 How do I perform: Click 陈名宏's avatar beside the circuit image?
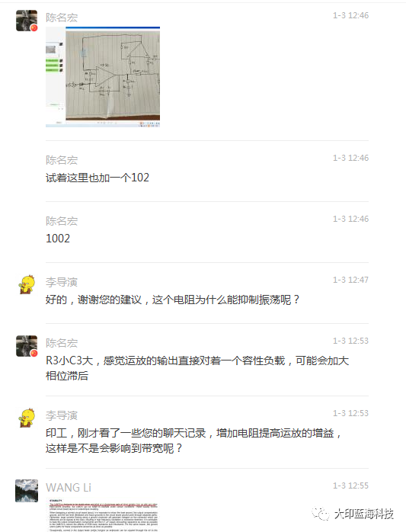tap(27, 21)
